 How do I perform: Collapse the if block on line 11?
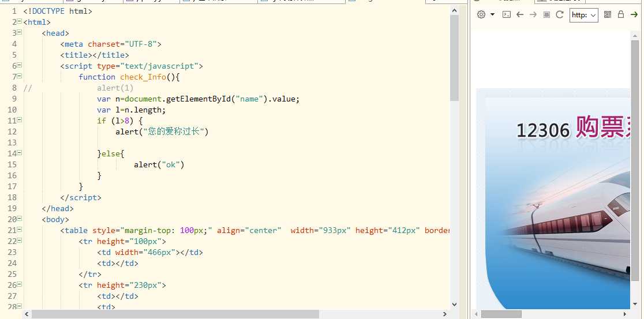click(x=19, y=121)
